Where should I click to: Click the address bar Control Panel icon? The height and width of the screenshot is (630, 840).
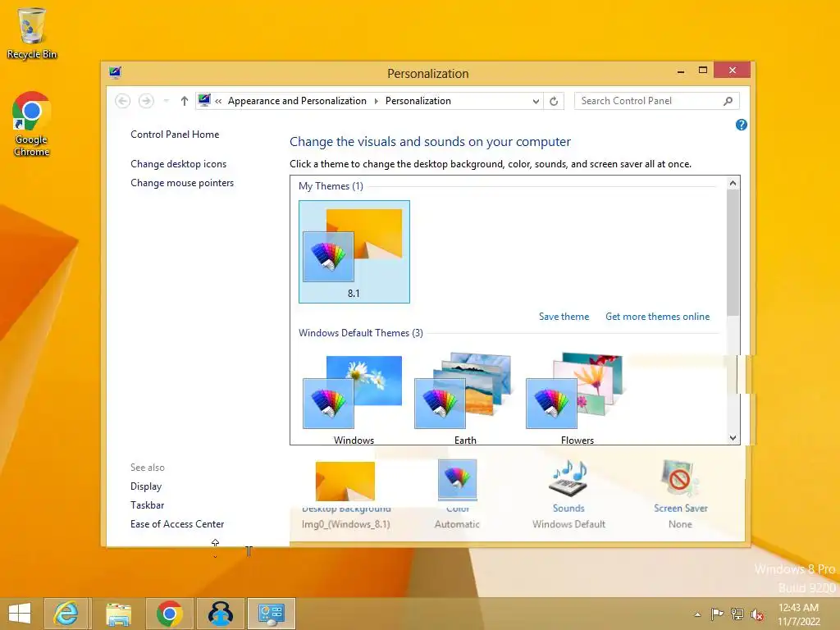204,100
